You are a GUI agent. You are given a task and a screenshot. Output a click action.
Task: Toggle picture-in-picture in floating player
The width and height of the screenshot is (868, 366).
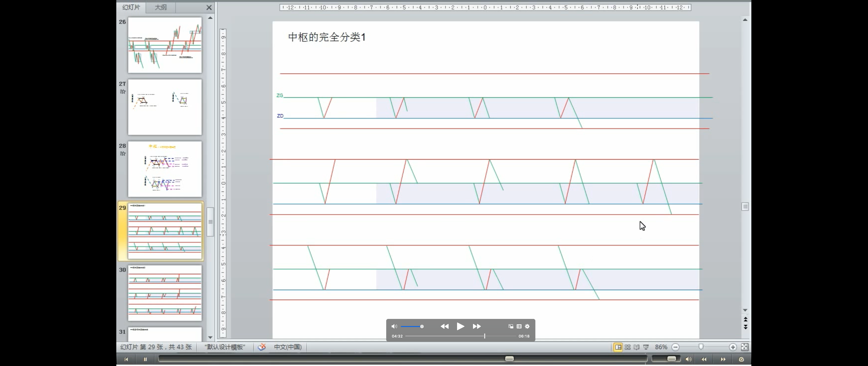tap(511, 326)
